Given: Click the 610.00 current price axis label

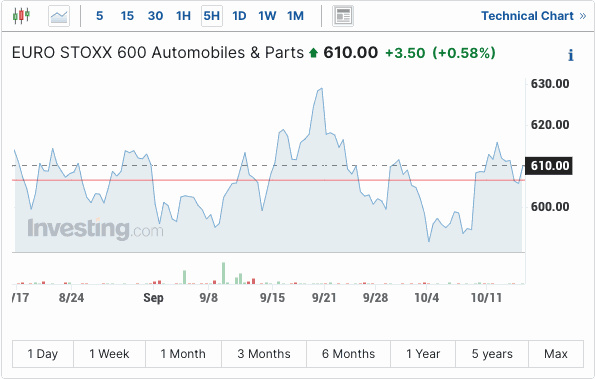Looking at the screenshot, I should click(x=549, y=166).
